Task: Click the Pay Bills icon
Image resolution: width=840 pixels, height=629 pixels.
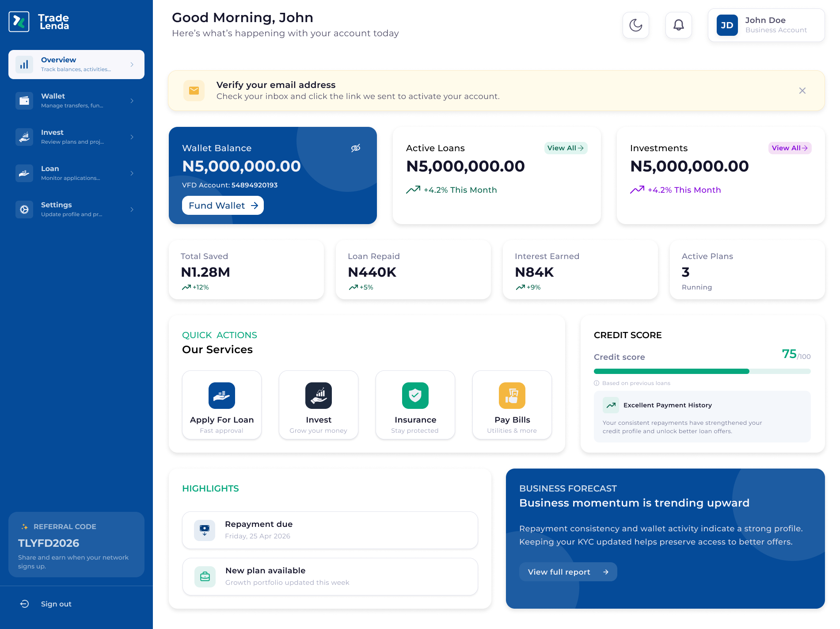Action: (x=512, y=396)
